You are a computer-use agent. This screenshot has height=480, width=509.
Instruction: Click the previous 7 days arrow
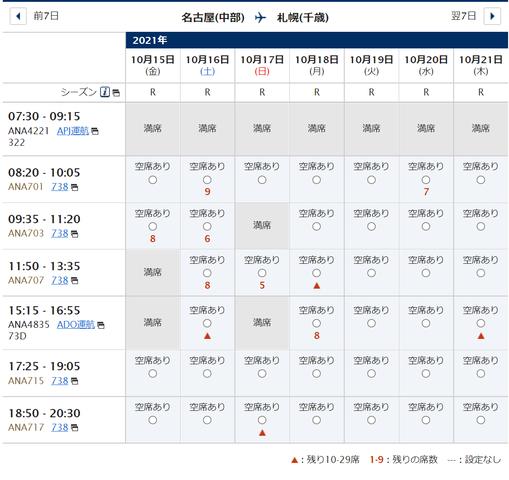tap(18, 16)
